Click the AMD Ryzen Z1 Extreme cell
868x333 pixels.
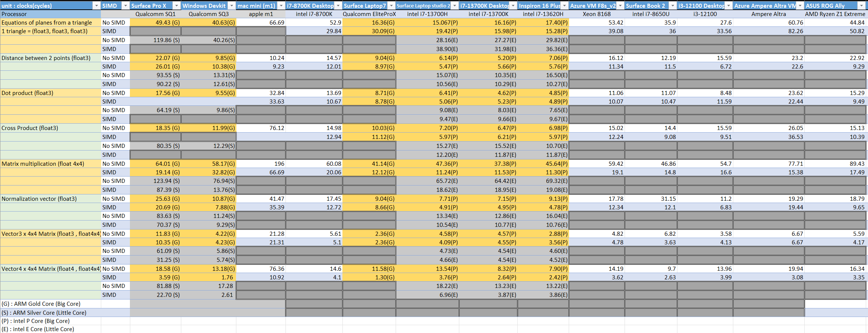(835, 14)
